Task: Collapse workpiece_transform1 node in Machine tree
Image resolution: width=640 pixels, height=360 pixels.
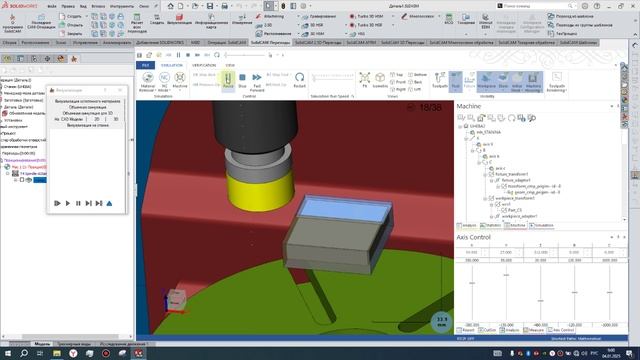Action: [x=486, y=198]
